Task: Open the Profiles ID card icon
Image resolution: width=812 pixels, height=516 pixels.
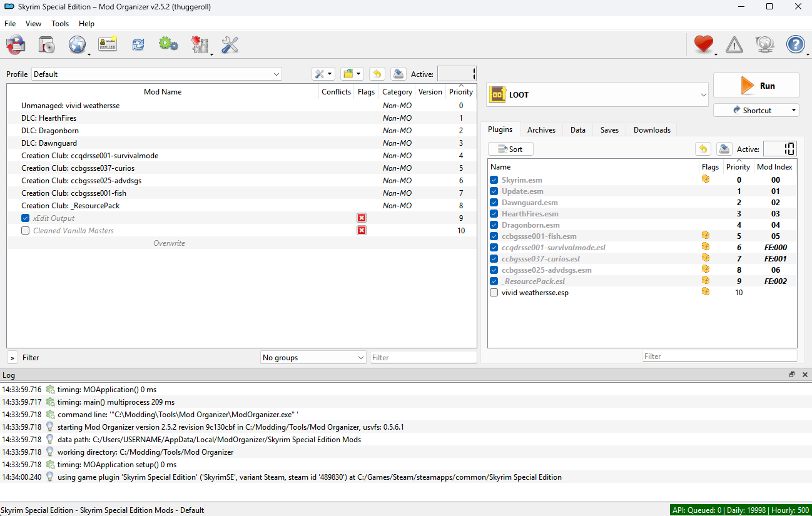Action: [108, 44]
